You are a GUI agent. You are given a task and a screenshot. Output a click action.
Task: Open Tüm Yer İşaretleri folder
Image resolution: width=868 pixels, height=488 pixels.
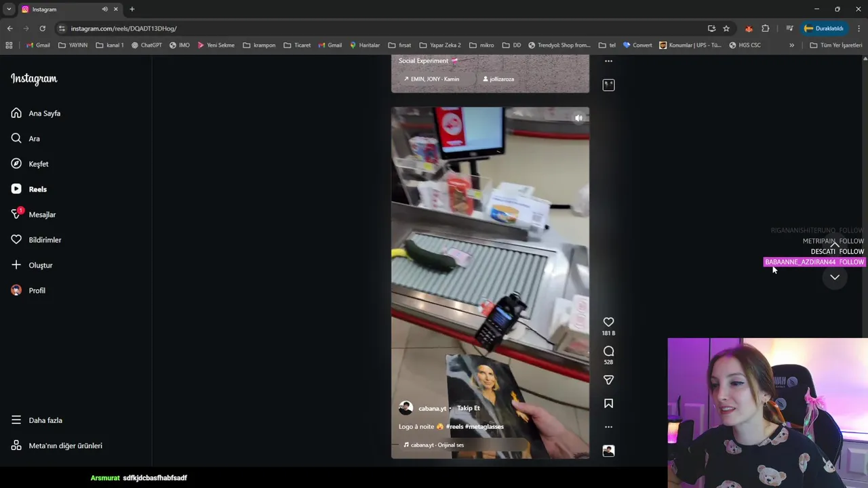click(836, 45)
